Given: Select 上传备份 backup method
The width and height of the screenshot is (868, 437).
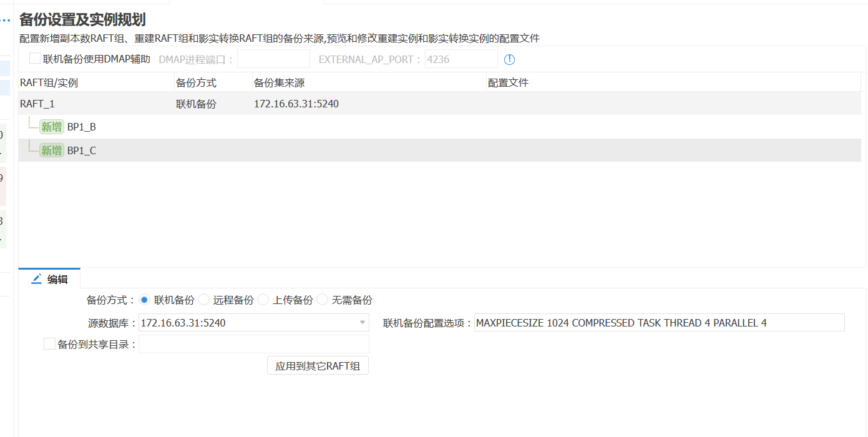Looking at the screenshot, I should (x=263, y=300).
